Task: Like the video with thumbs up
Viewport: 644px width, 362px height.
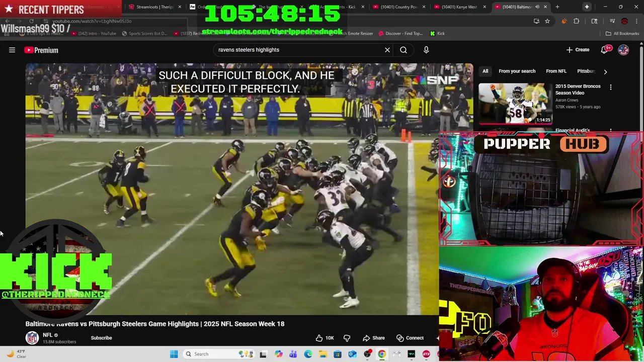Action: pos(325,338)
